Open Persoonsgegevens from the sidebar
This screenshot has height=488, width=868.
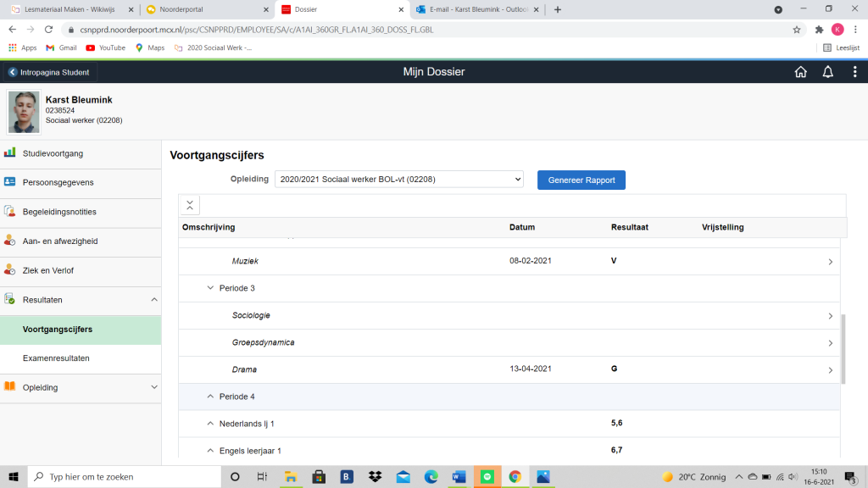[58, 182]
